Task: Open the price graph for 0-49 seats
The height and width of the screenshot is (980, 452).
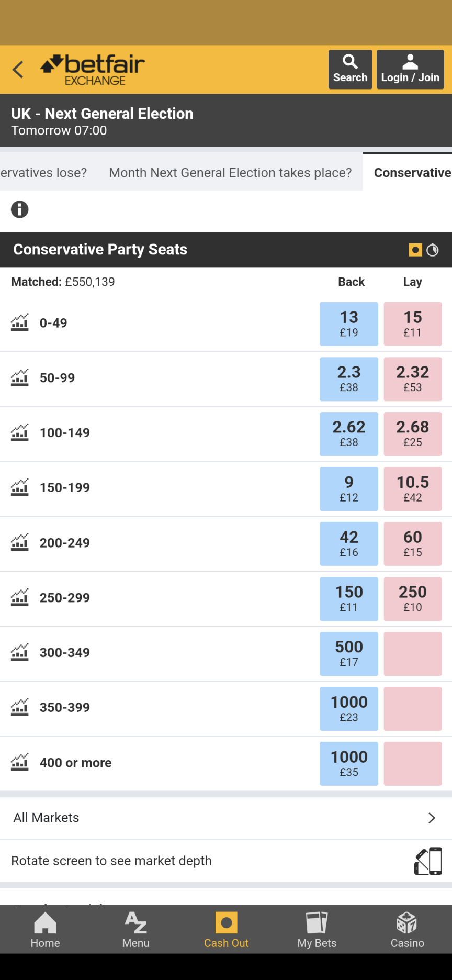Action: 20,322
